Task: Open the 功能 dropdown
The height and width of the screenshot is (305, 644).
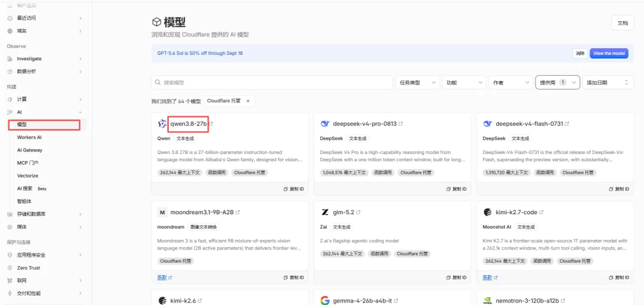Action: (x=464, y=82)
